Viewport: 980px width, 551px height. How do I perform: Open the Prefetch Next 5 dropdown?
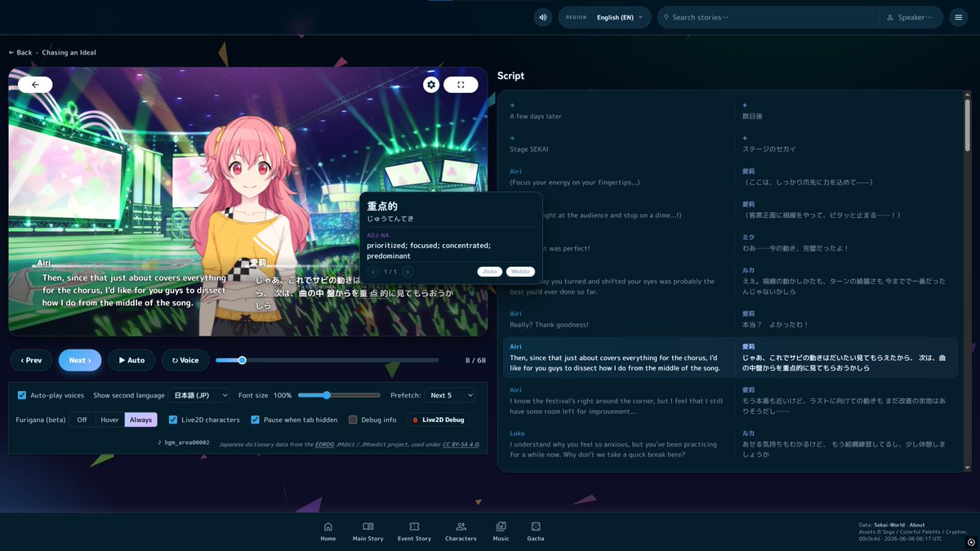(x=450, y=395)
